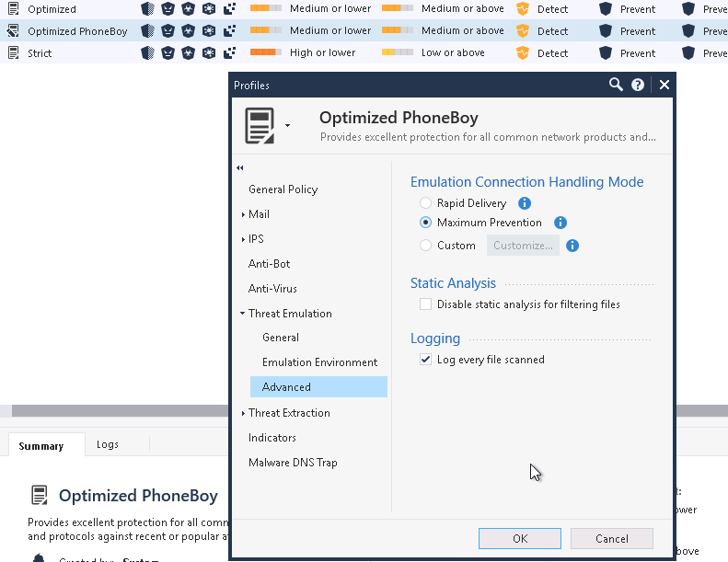Open Indicators page
This screenshot has height=562, width=728.
click(x=272, y=438)
